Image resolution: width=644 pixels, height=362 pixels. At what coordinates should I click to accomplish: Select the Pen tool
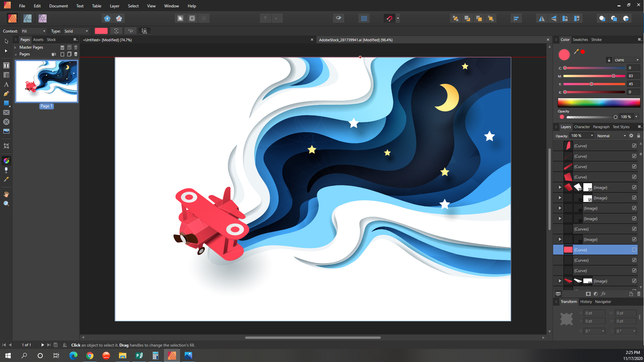point(6,94)
